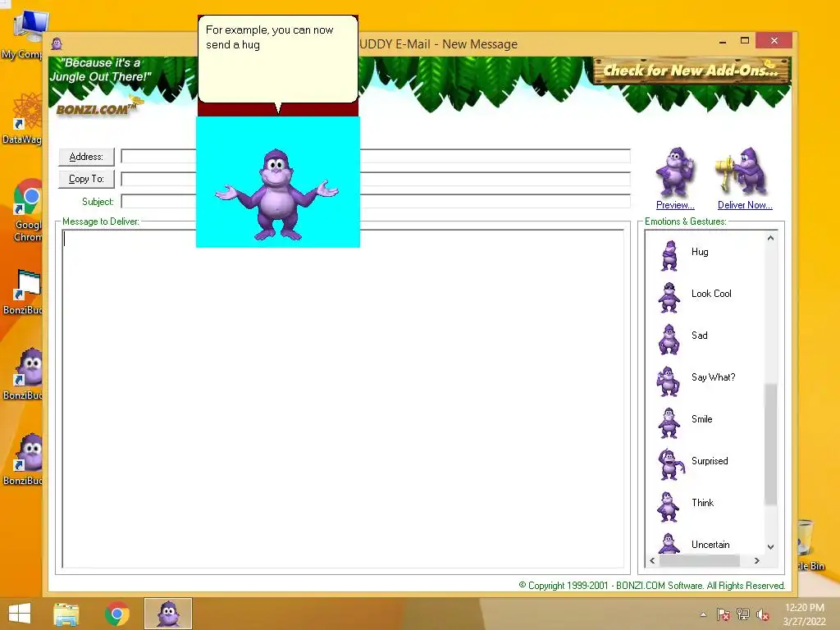Click the Address: button

coord(86,157)
